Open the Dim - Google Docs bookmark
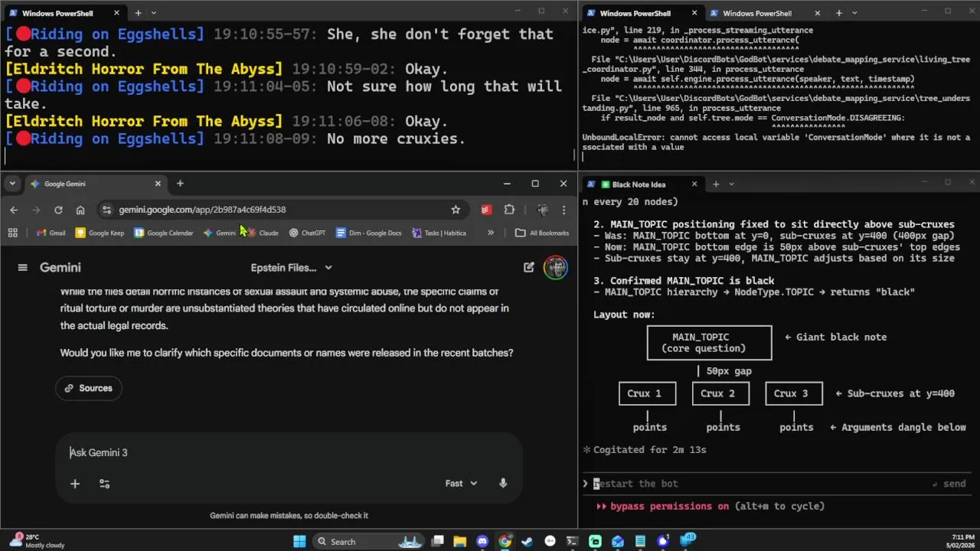 [x=368, y=233]
